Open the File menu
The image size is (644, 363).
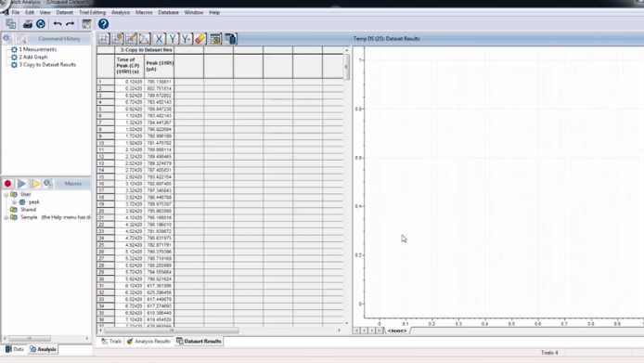pyautogui.click(x=16, y=12)
